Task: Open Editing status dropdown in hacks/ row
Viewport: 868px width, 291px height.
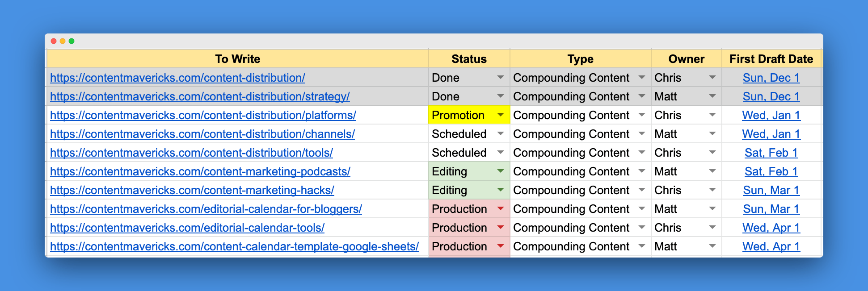Action: point(501,190)
